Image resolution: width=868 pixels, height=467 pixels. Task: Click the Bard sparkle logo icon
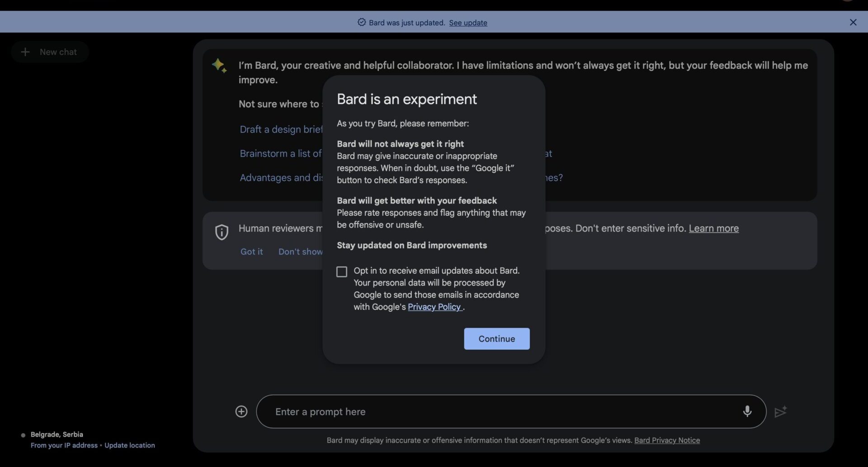point(219,66)
